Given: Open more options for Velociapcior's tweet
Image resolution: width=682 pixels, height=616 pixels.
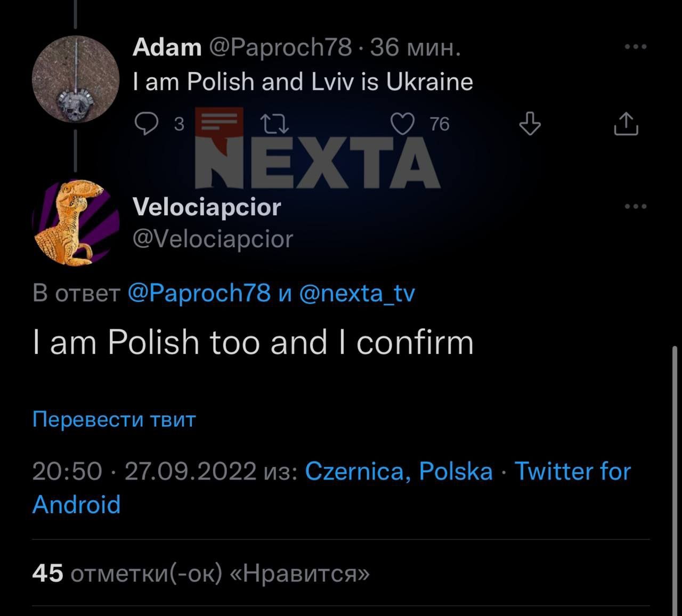Looking at the screenshot, I should point(636,207).
